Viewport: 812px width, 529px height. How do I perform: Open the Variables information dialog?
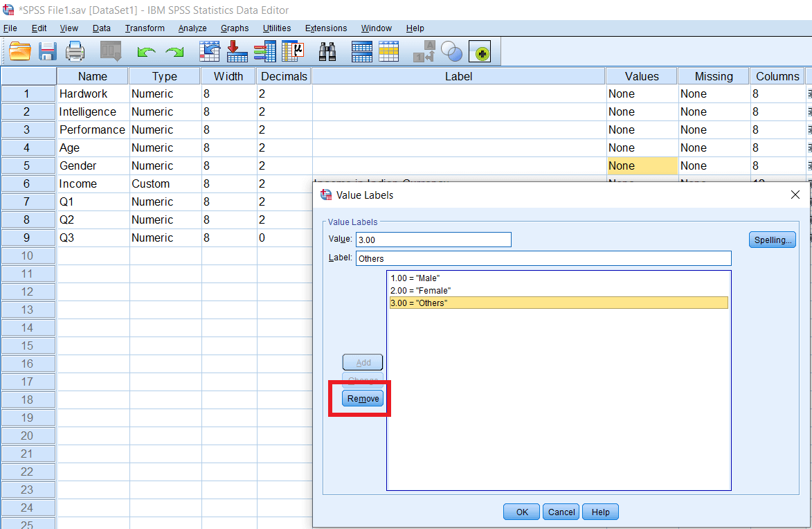(264, 51)
